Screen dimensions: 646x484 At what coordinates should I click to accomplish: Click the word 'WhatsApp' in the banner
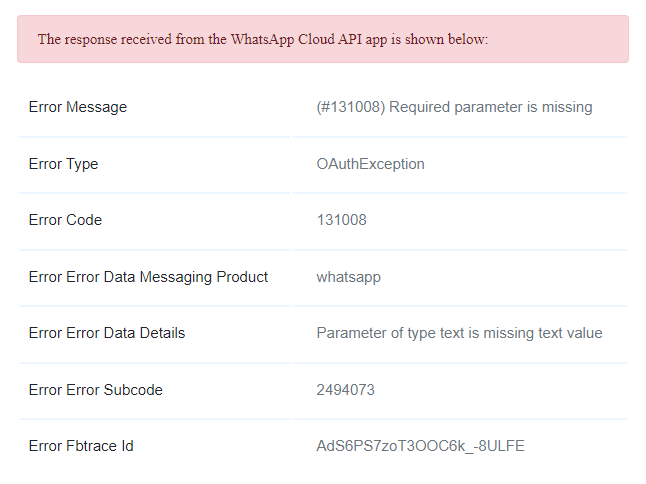tap(262, 40)
